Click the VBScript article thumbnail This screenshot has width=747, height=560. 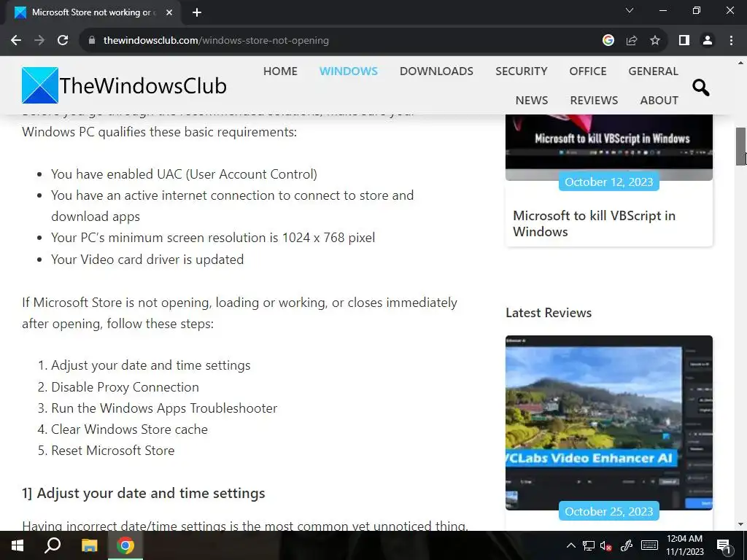pos(609,147)
